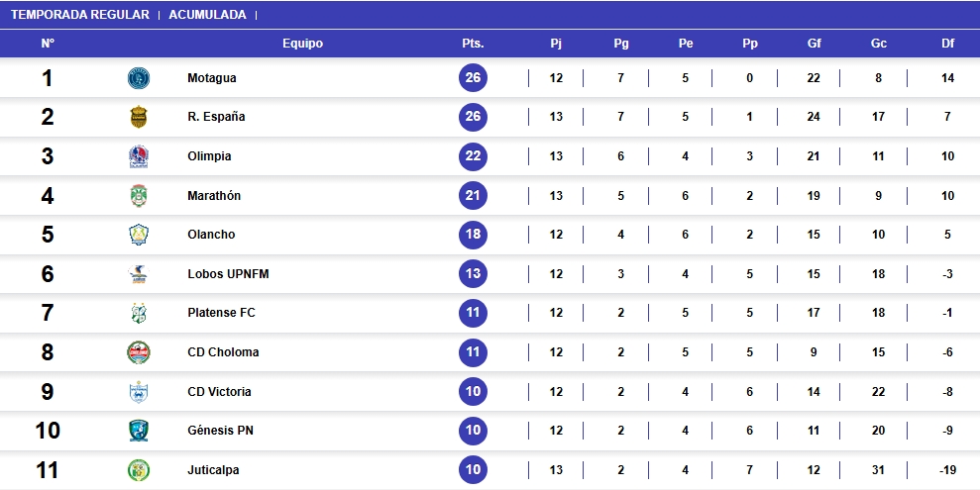Open the Motagua team name link
Viewport: 980px width, 490px height.
click(212, 78)
